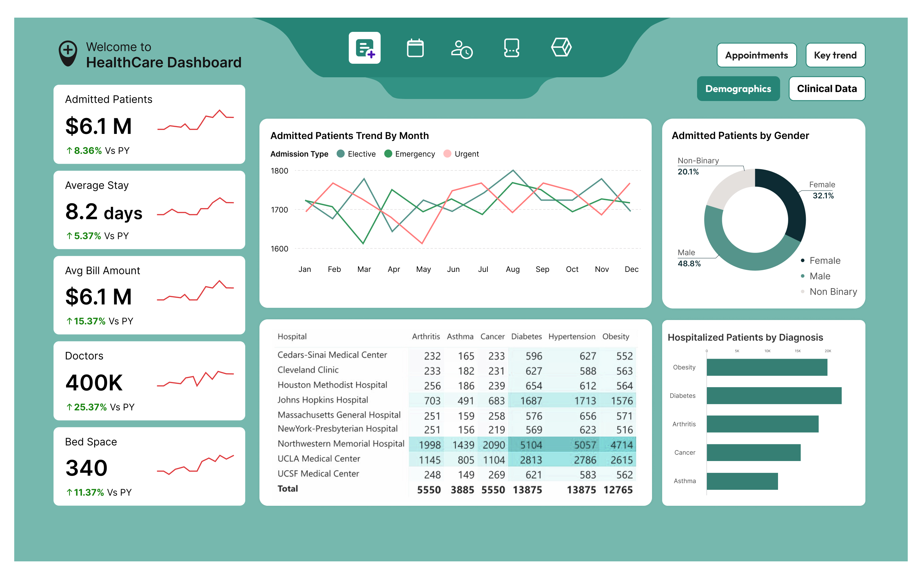Screen dimensions: 924x579
Task: Click the sparkline next to Bed Space
Action: coord(195,465)
